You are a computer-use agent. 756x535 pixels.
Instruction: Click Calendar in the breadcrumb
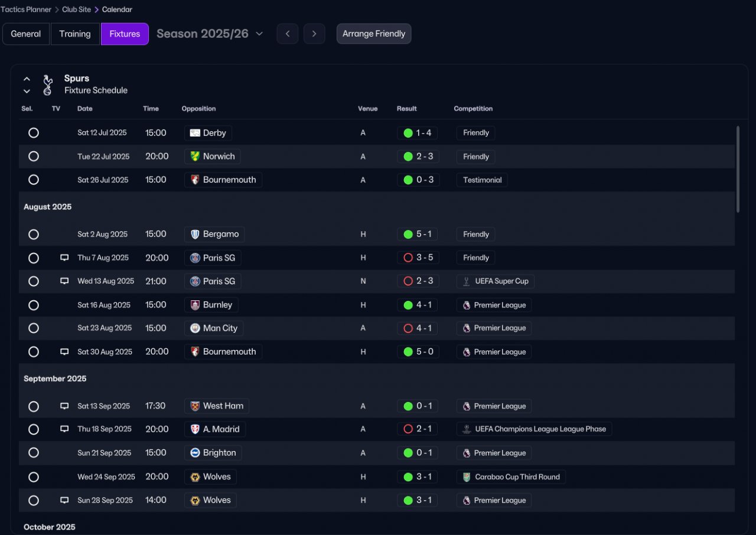point(117,9)
